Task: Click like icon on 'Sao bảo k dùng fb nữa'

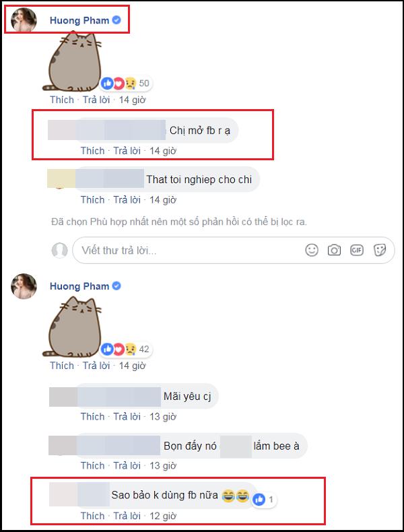Action: pyautogui.click(x=259, y=500)
